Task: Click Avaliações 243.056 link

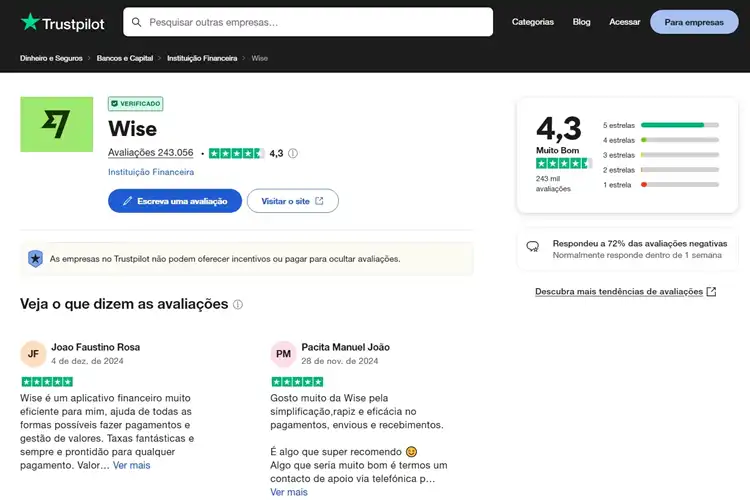Action: [151, 153]
